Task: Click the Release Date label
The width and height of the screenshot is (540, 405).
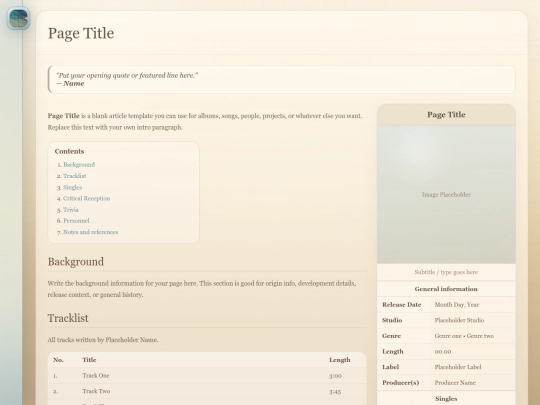Action: point(402,305)
